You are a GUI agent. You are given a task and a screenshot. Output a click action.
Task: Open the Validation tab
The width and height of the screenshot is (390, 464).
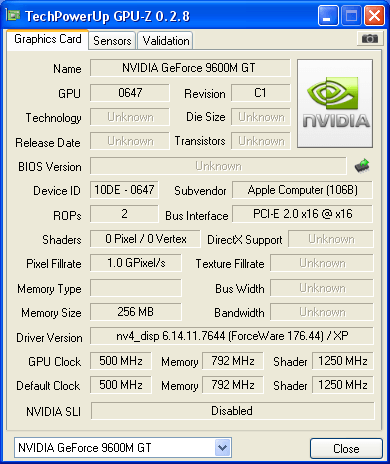click(166, 41)
